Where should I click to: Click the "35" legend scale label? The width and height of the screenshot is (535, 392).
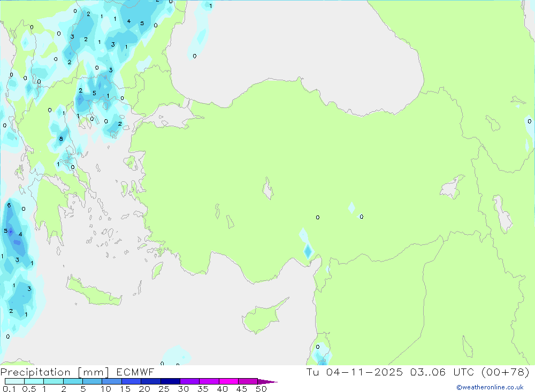203,389
